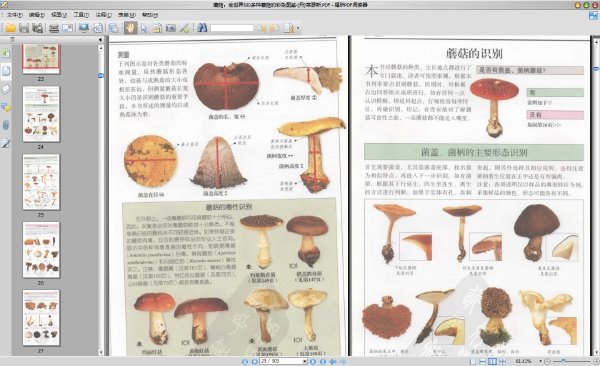Screen dimensions: 600x366
Task: Click the rotate page toolbar icon
Action: point(98,28)
